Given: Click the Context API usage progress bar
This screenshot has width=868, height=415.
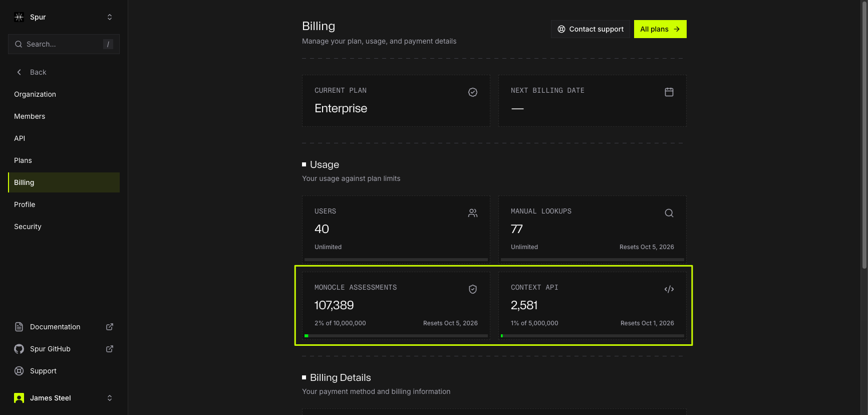Looking at the screenshot, I should 593,336.
